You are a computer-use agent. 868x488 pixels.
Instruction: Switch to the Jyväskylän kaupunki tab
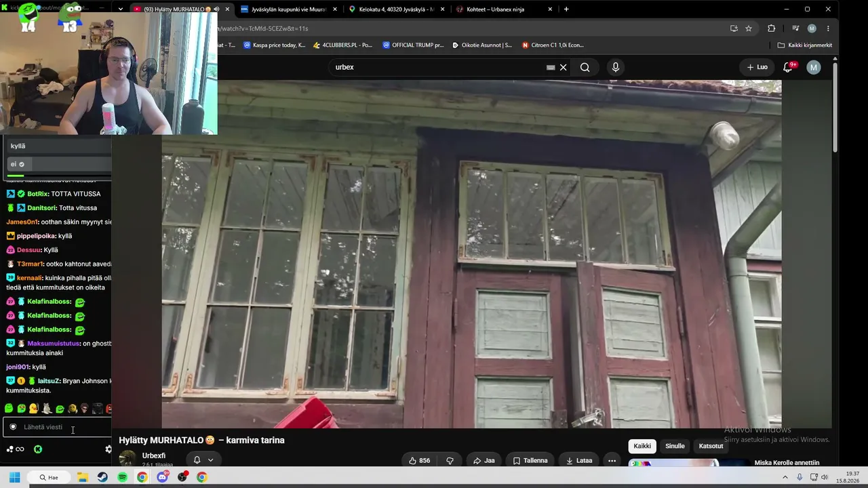pyautogui.click(x=289, y=9)
